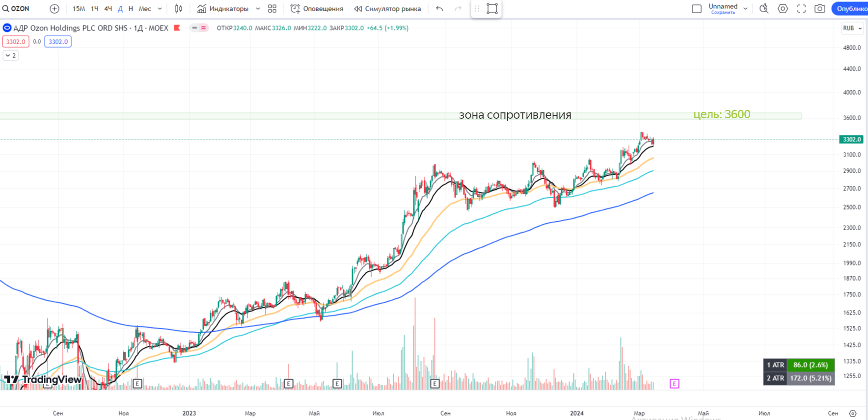The image size is (868, 420).
Task: Click the '2 ATR' label cell
Action: point(775,378)
